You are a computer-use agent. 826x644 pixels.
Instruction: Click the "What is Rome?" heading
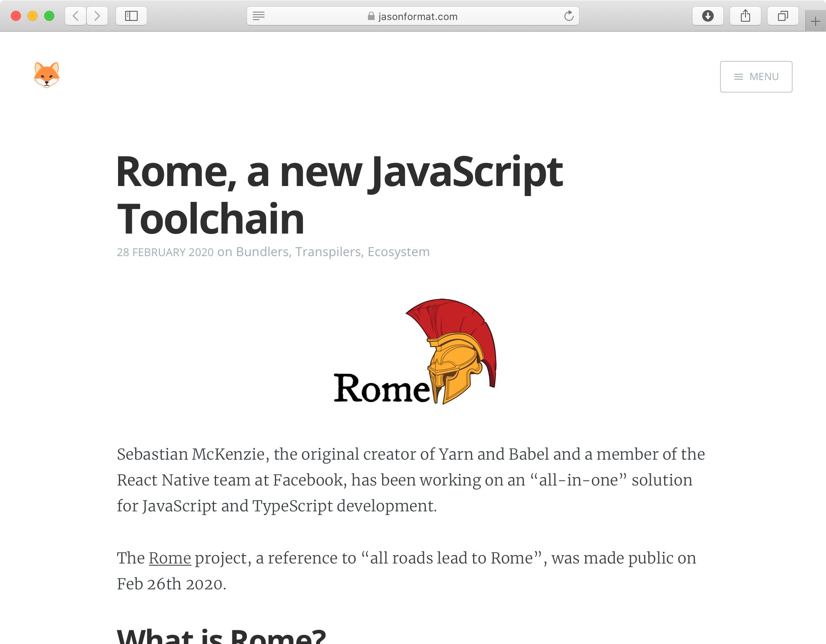point(221,636)
